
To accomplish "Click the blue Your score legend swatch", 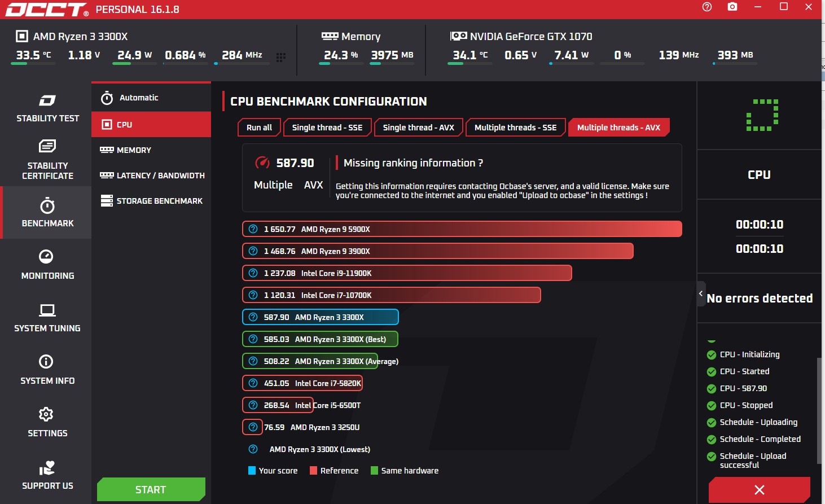I will [x=252, y=471].
